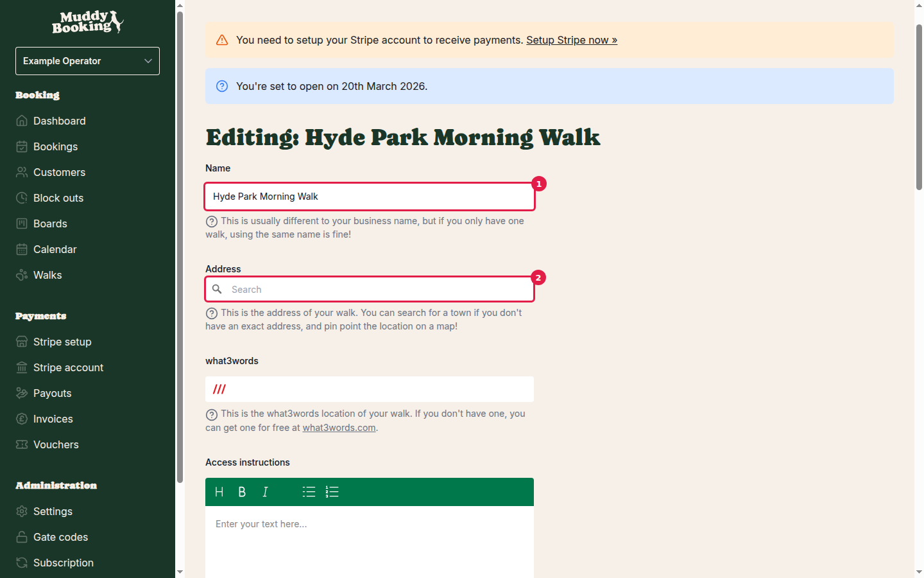Screen dimensions: 924x578
Task: Select the Vouchers ticket icon
Action: [21, 444]
